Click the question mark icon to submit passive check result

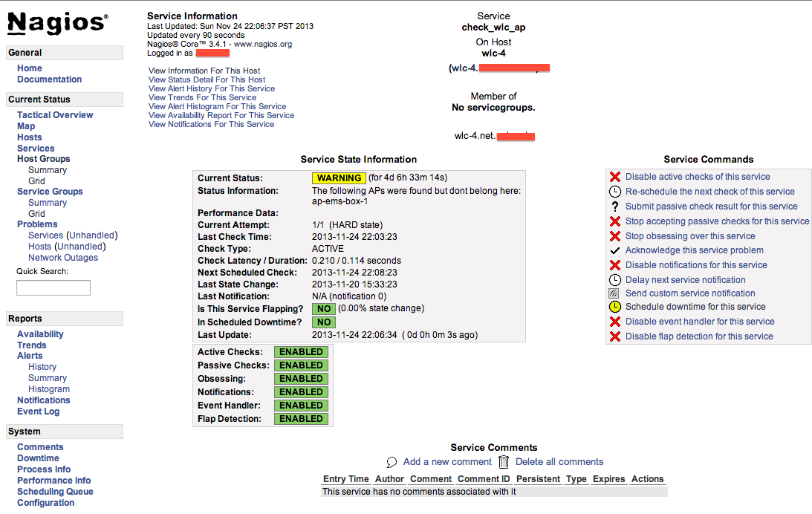tap(614, 206)
